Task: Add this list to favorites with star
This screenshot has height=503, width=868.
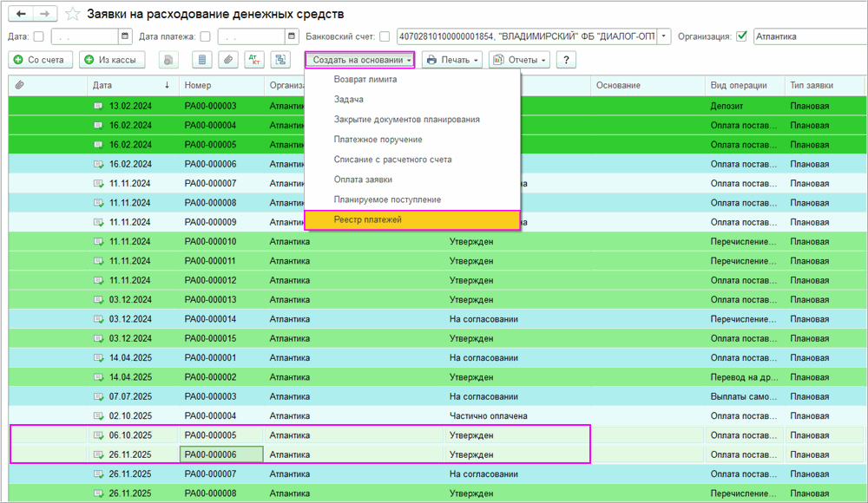Action: coord(73,14)
